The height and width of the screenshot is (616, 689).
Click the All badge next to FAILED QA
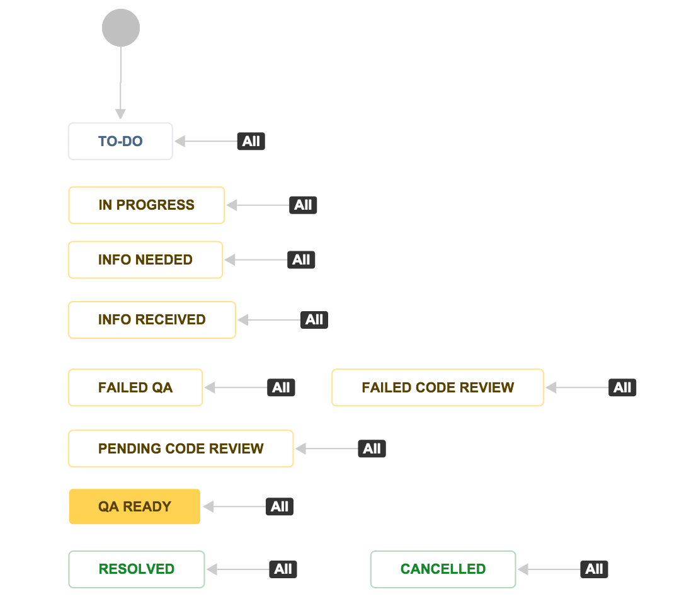281,387
